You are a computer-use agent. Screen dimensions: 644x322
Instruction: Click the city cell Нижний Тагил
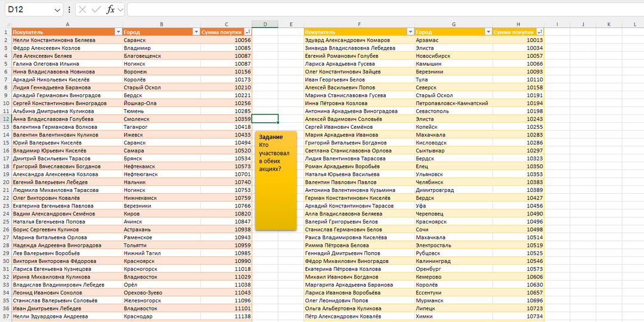pyautogui.click(x=162, y=253)
